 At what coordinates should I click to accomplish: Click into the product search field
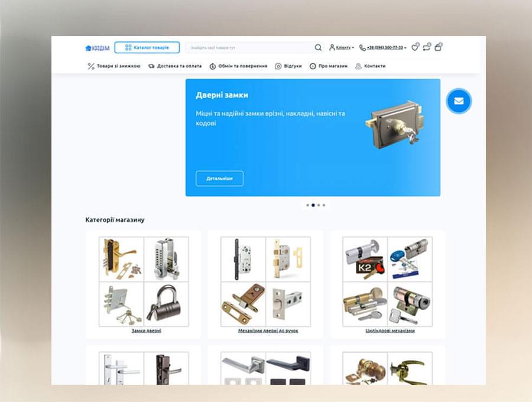248,48
